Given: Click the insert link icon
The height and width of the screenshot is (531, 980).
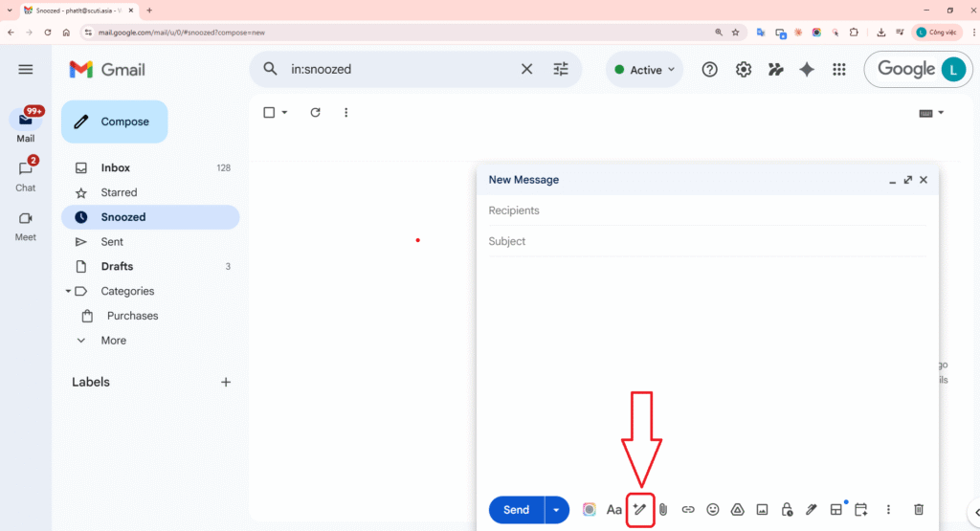Looking at the screenshot, I should [x=688, y=510].
